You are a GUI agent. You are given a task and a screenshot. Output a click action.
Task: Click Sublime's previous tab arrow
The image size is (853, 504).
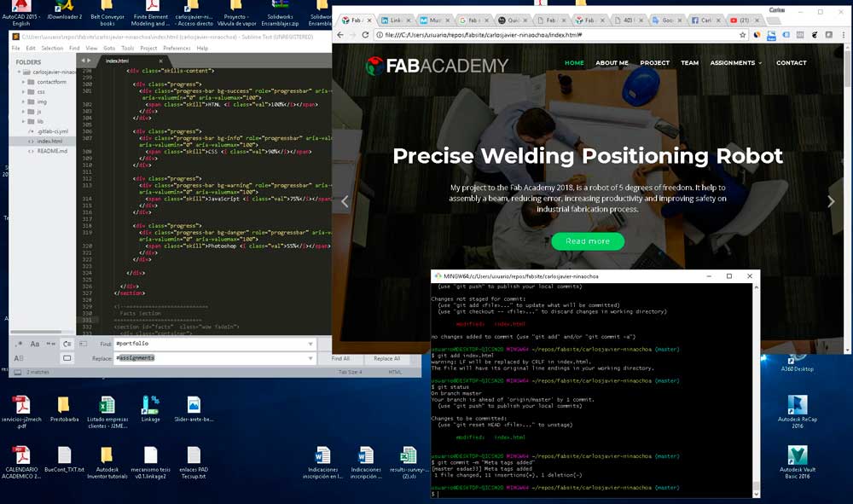[83, 61]
